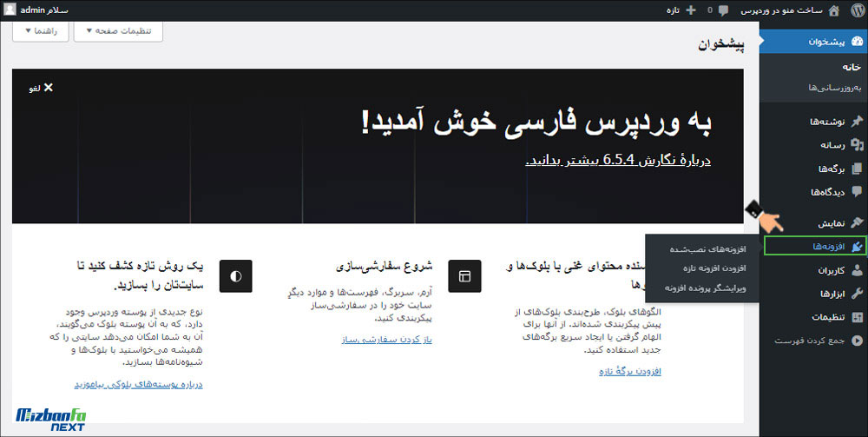Click سلام admin account greeting
Image resolution: width=868 pixels, height=437 pixels.
(x=44, y=10)
